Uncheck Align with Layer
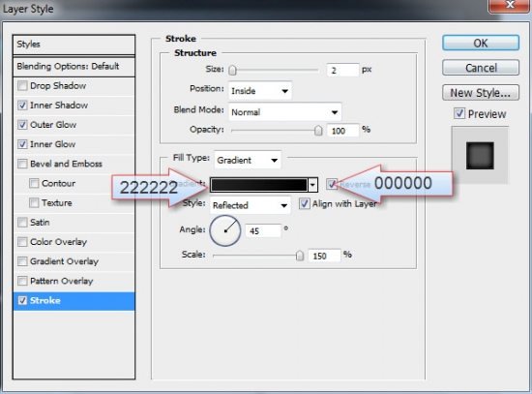The image size is (532, 394). pos(304,204)
